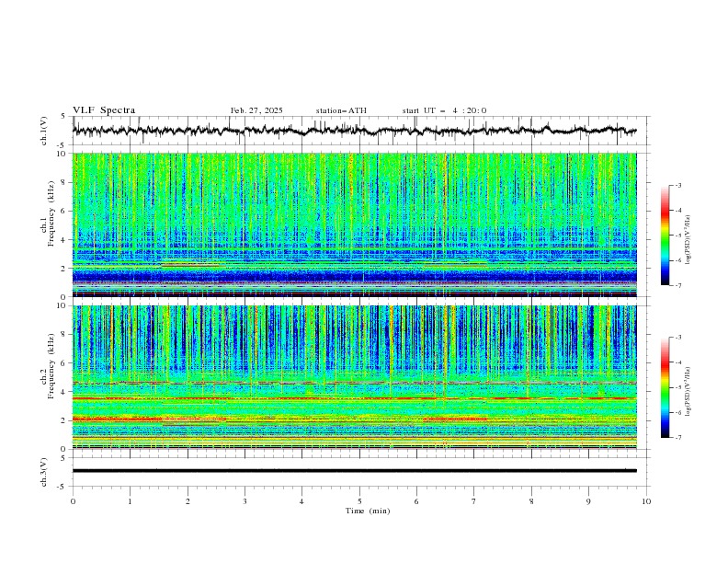The image size is (728, 563).
Task: Click the "ch.1(V)" axis label
Action: coord(44,131)
